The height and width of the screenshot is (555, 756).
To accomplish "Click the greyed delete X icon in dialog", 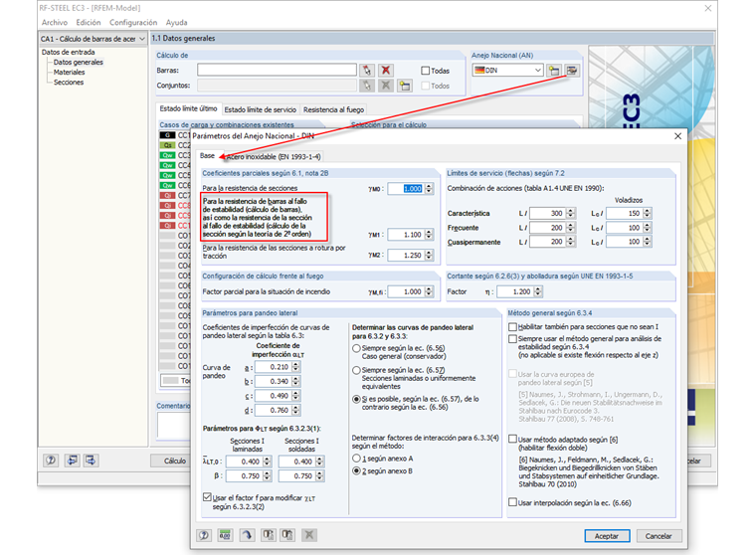I will [309, 535].
